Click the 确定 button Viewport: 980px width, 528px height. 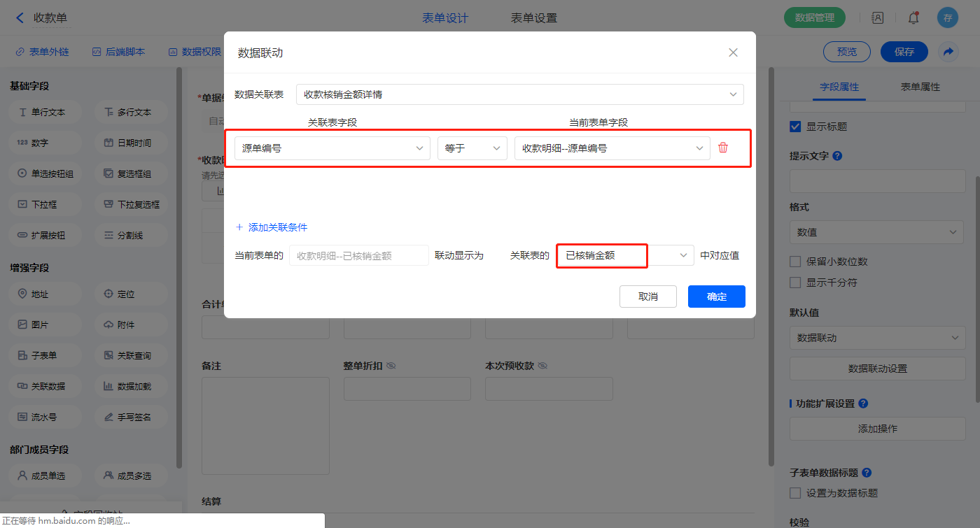716,297
